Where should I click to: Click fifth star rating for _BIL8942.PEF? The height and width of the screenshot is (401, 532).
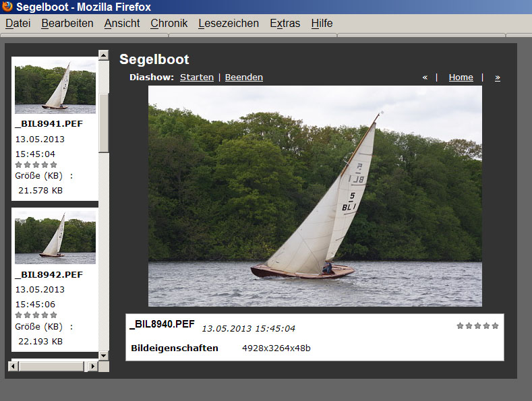coord(54,315)
